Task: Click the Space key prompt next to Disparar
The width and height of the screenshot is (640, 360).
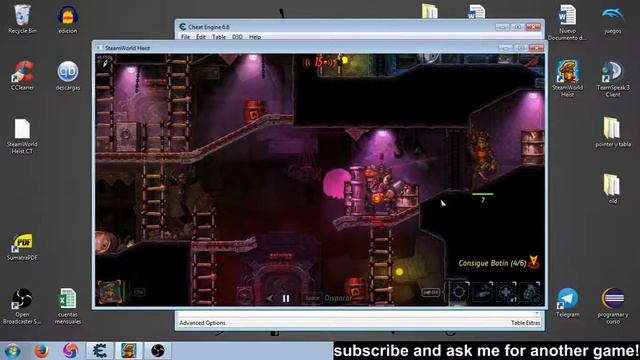Action: point(312,298)
